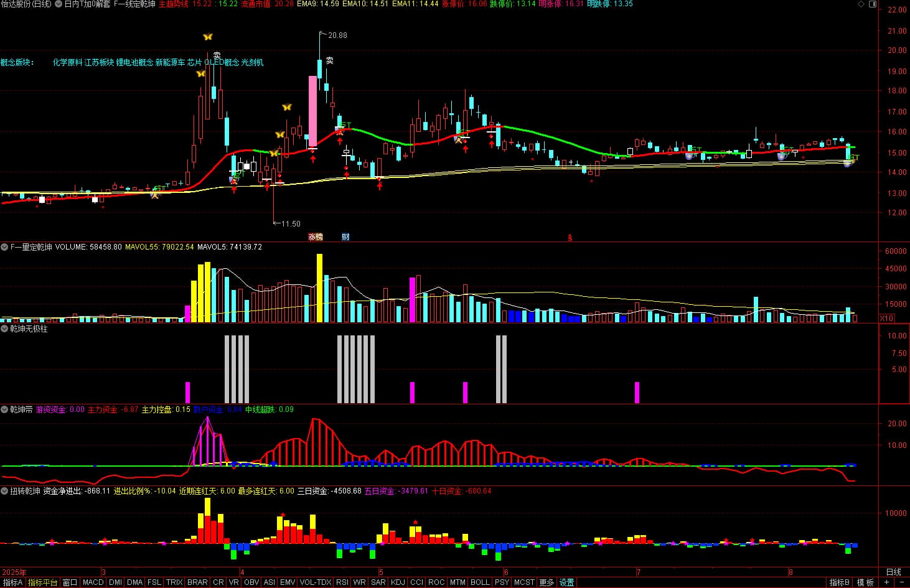Image resolution: width=910 pixels, height=588 pixels.
Task: Click the 日线 period selector at bottom right
Action: point(893,572)
